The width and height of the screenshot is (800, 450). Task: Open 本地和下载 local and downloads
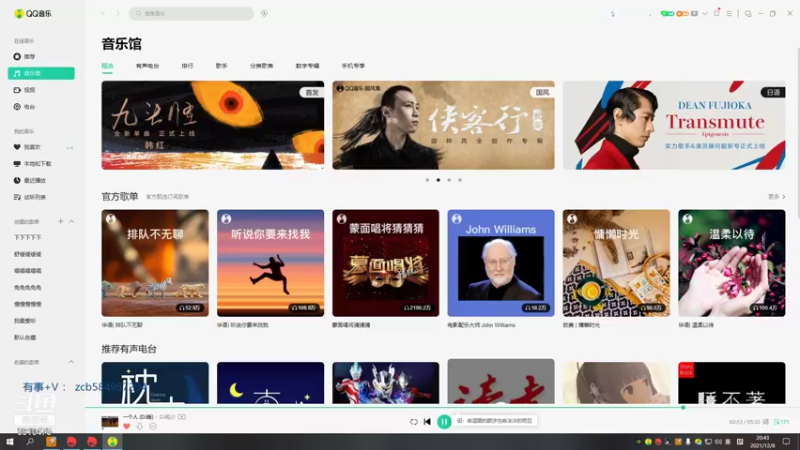[32, 164]
